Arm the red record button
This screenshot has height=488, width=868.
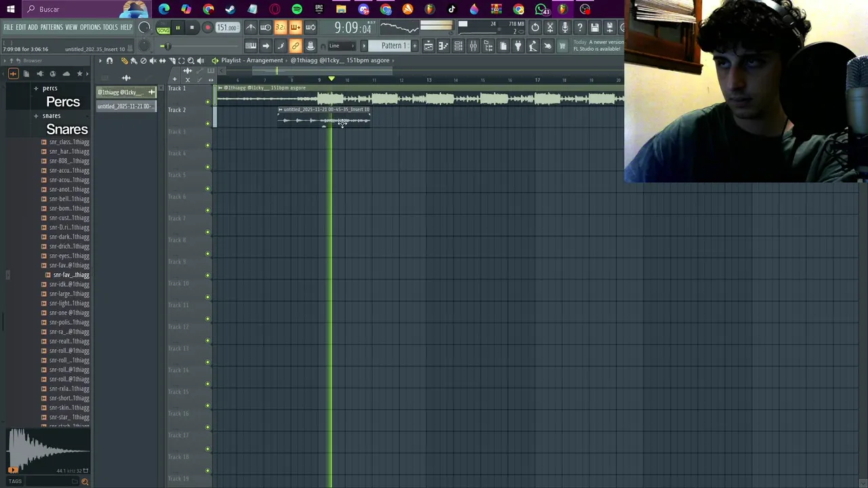pos(208,28)
